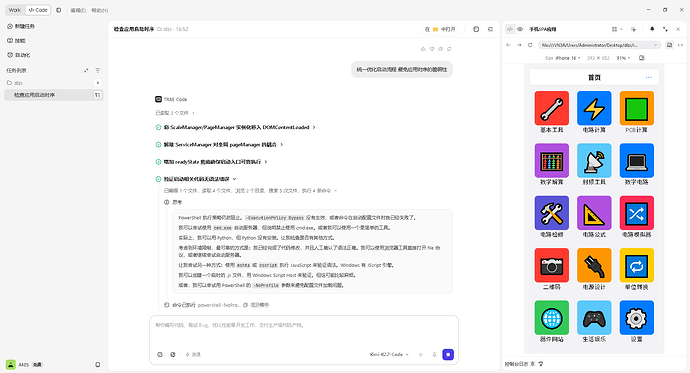
Task: Click New Task in the sidebar
Action: pos(21,26)
